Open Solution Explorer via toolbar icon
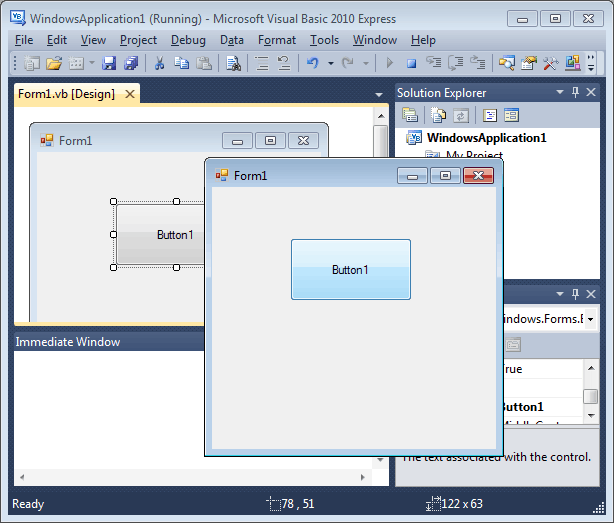This screenshot has height=523, width=614. pos(507,63)
